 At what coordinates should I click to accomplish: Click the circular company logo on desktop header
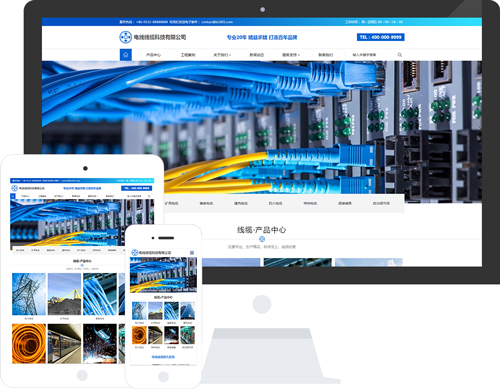click(126, 37)
